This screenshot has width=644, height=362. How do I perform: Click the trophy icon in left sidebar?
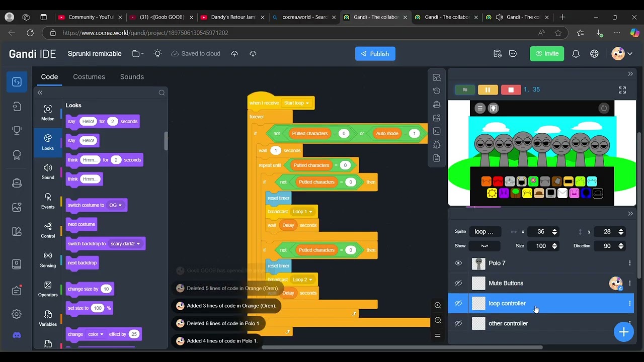pos(17,130)
